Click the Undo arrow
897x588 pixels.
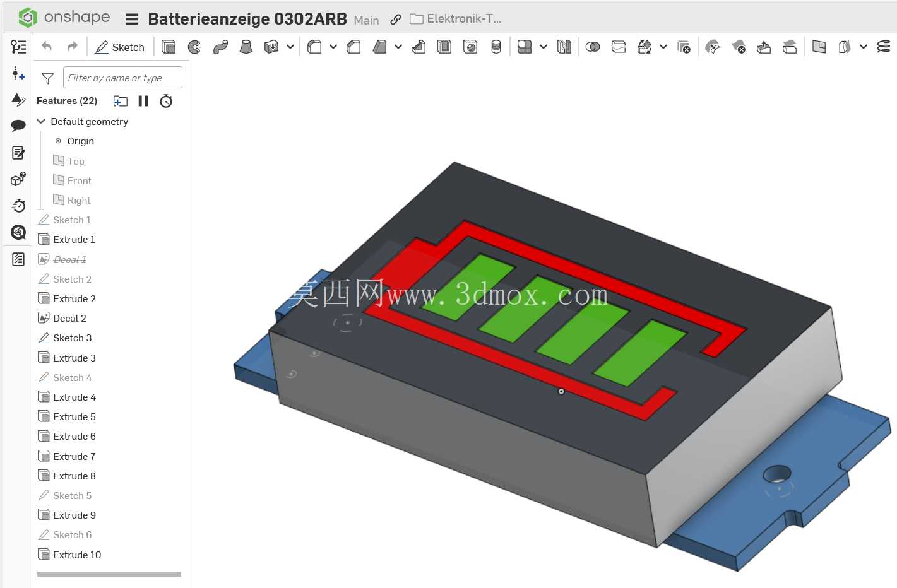47,47
